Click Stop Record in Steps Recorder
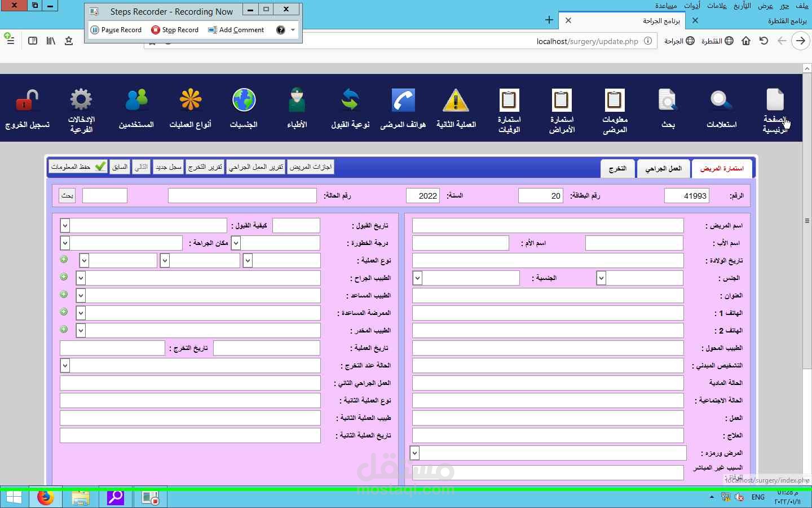 pyautogui.click(x=175, y=30)
